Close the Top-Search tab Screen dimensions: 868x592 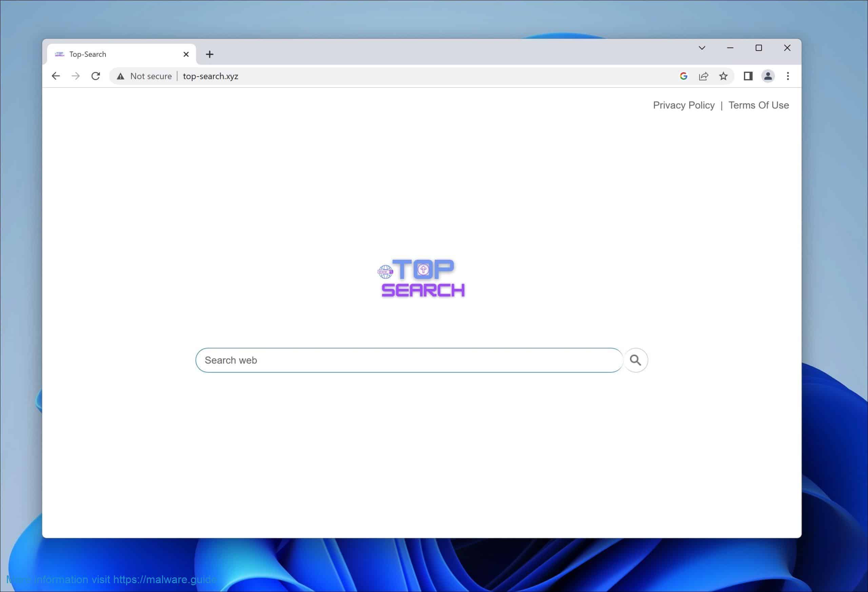[x=186, y=54]
